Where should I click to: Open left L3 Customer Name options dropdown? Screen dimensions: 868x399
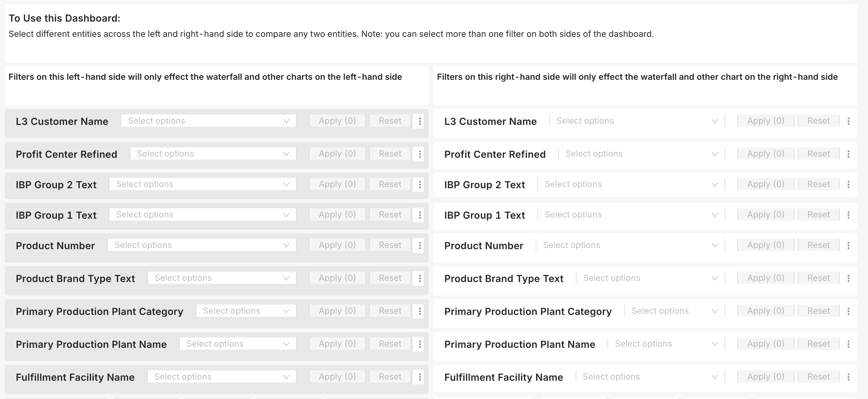(208, 120)
